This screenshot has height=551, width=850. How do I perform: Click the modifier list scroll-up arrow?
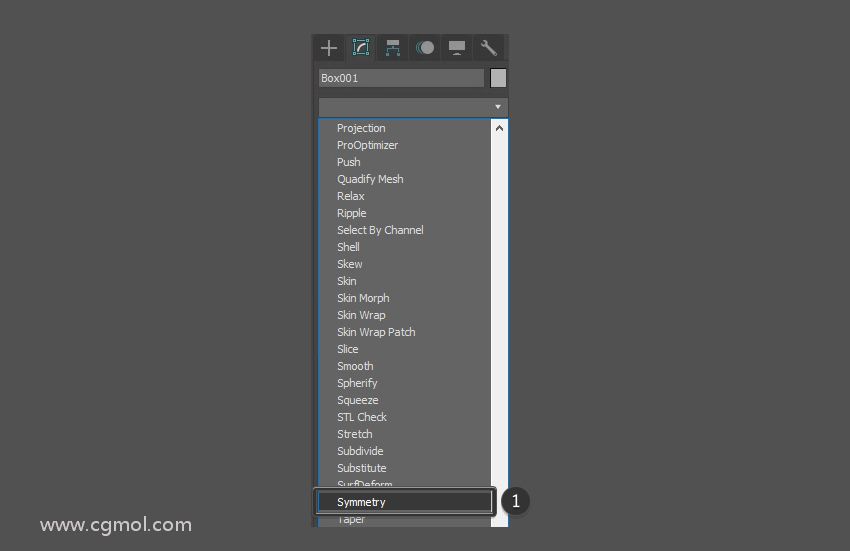(499, 129)
